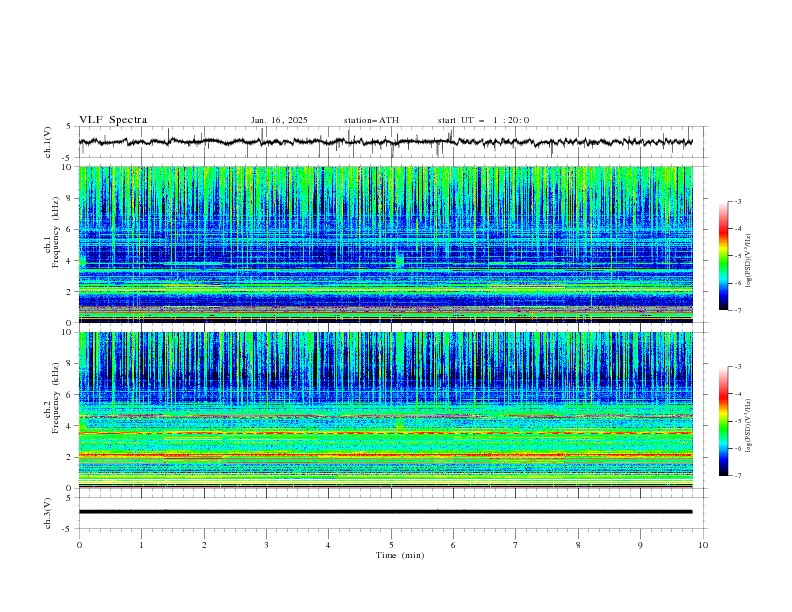This screenshot has width=792, height=612.
Task: Click the '-7' label on ch.2 colorbar
Action: (x=737, y=476)
